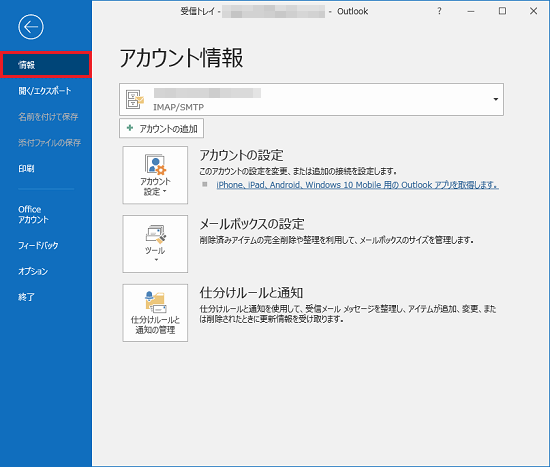Open the アカウント設定 dropdown button
This screenshot has height=467, width=550.
pyautogui.click(x=155, y=175)
